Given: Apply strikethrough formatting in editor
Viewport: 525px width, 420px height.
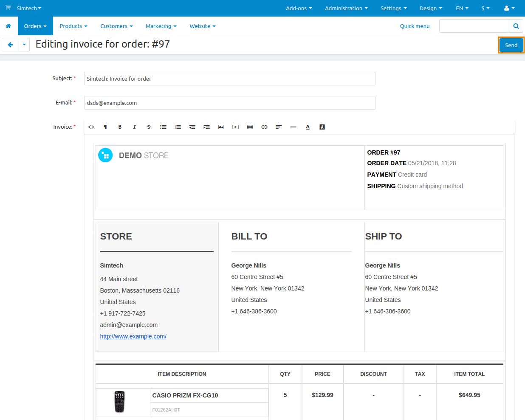Looking at the screenshot, I should 149,127.
